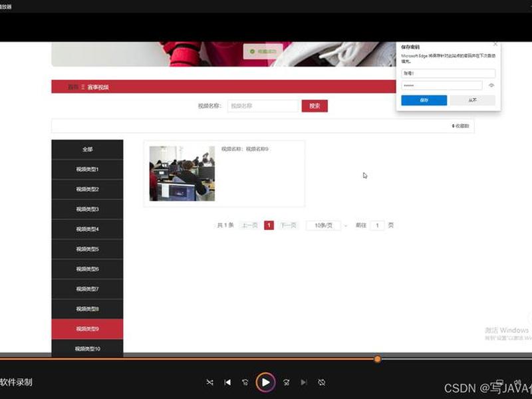Close the Save password popup
This screenshot has height=399, width=532.
(495, 44)
